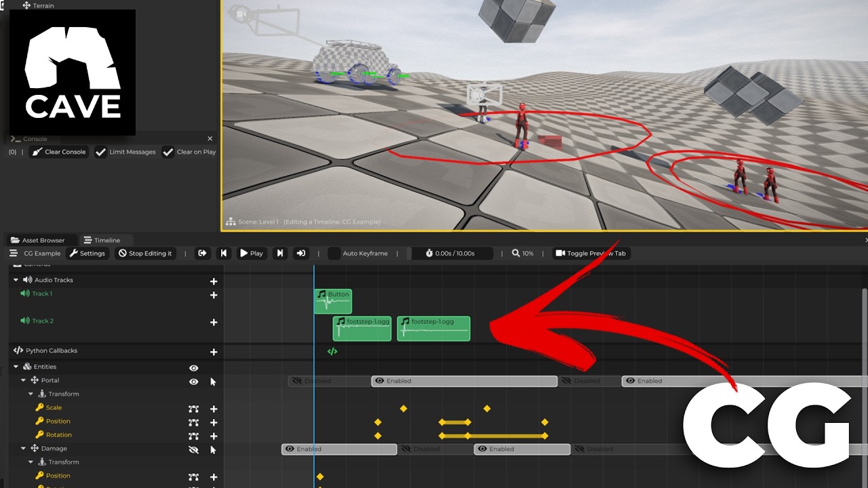This screenshot has height=488, width=868.
Task: Collapse Portal's Transform section
Action: click(31, 394)
